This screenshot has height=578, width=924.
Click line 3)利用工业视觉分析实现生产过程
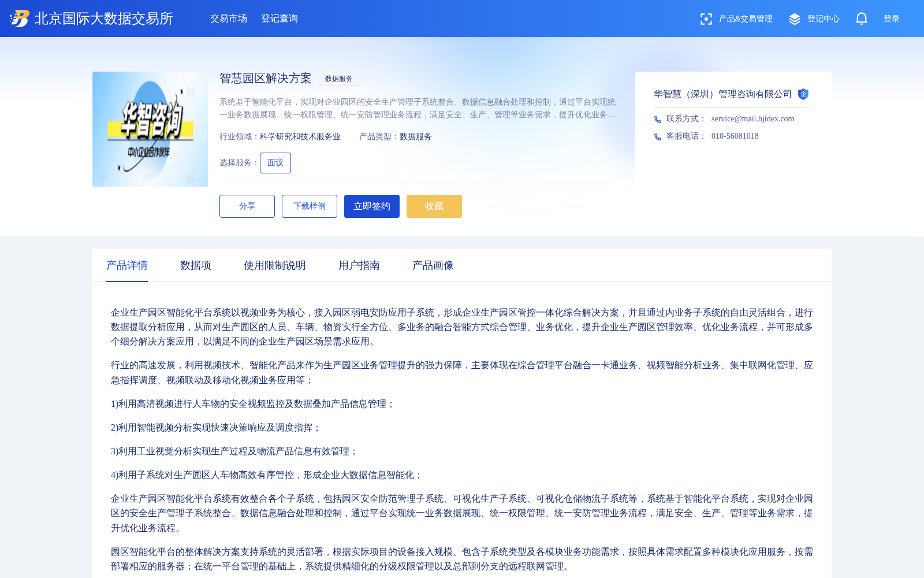point(234,451)
